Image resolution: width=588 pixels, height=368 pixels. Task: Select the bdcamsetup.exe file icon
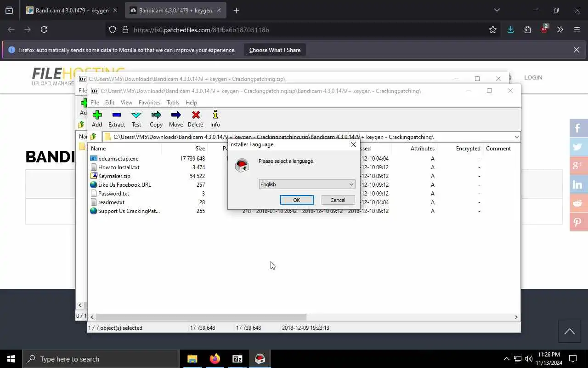point(94,159)
